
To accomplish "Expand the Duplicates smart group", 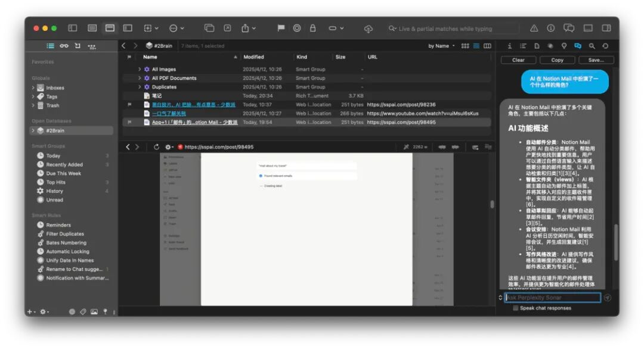I will (x=140, y=87).
